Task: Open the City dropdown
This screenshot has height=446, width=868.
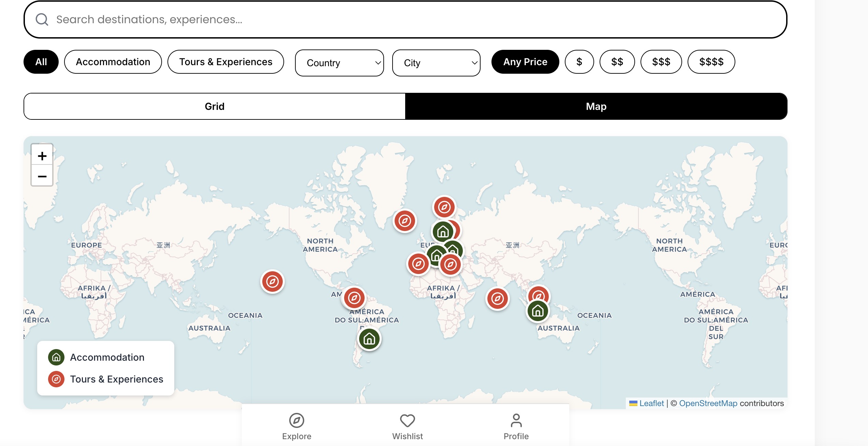Action: (436, 63)
